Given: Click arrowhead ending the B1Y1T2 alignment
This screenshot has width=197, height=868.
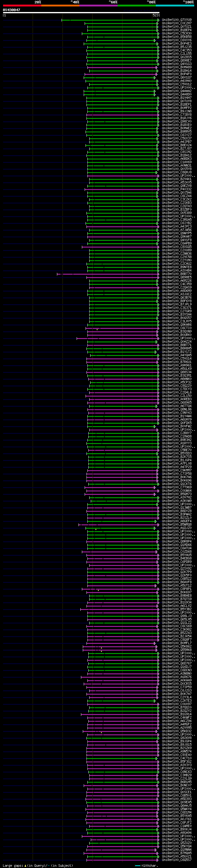Looking at the screenshot, I should (x=155, y=352).
